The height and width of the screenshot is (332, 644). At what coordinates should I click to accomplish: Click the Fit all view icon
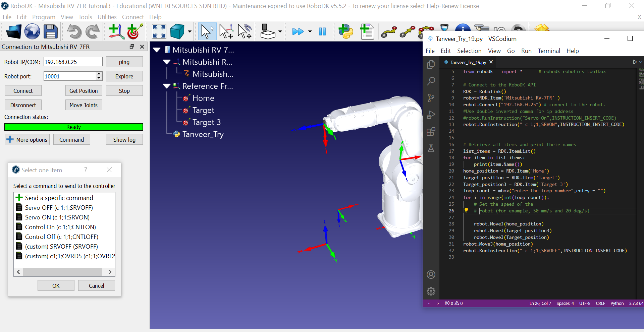(159, 32)
